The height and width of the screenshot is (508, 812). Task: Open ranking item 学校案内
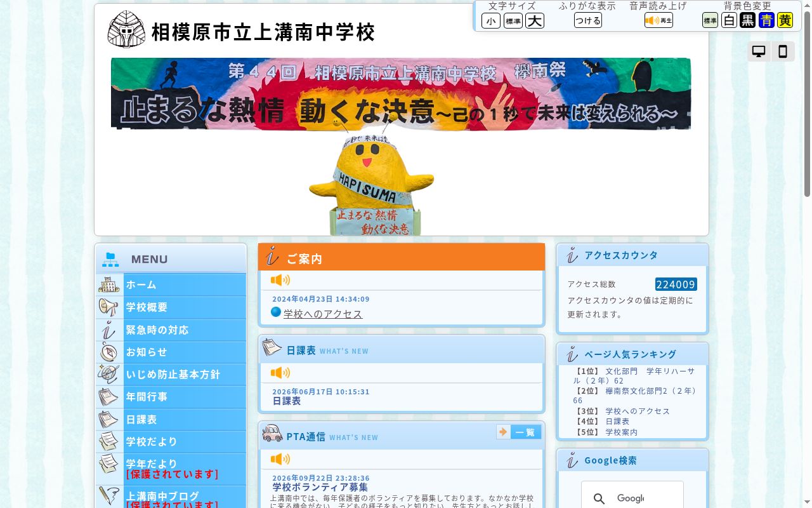tap(622, 432)
